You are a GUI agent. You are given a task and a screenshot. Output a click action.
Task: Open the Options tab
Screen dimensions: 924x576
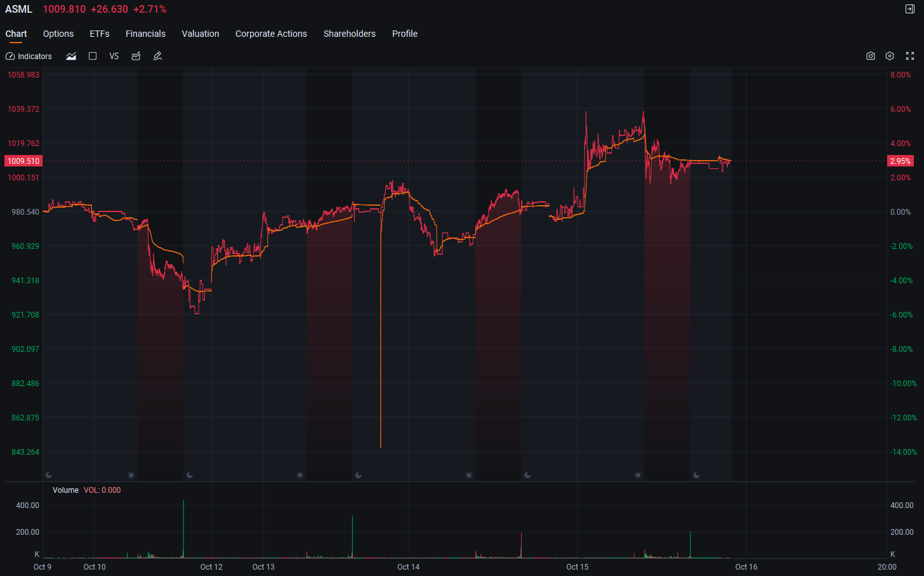click(x=58, y=34)
